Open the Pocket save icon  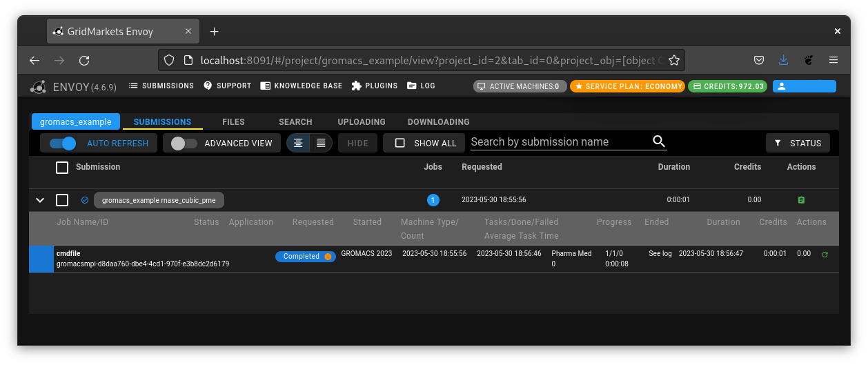point(758,61)
